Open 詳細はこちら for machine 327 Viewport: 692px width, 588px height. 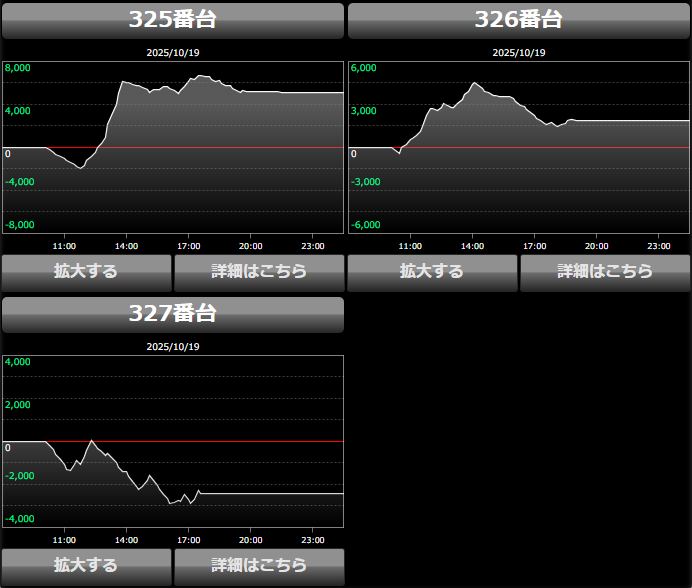pyautogui.click(x=259, y=565)
